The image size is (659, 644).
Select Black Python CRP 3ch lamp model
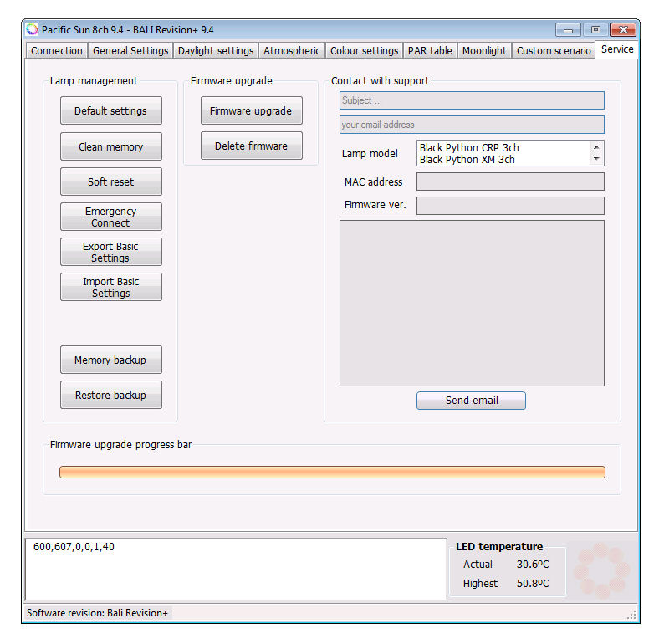[468, 148]
